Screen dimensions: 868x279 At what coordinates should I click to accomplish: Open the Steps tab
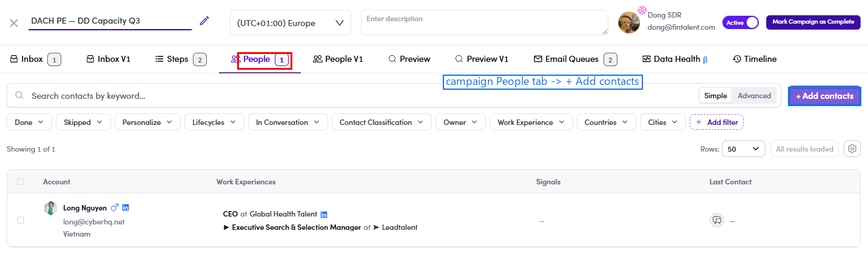click(x=181, y=59)
